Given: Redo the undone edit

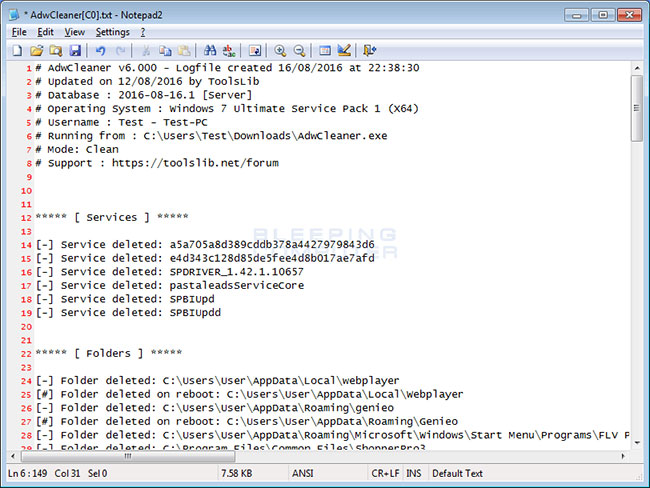Looking at the screenshot, I should 120,51.
